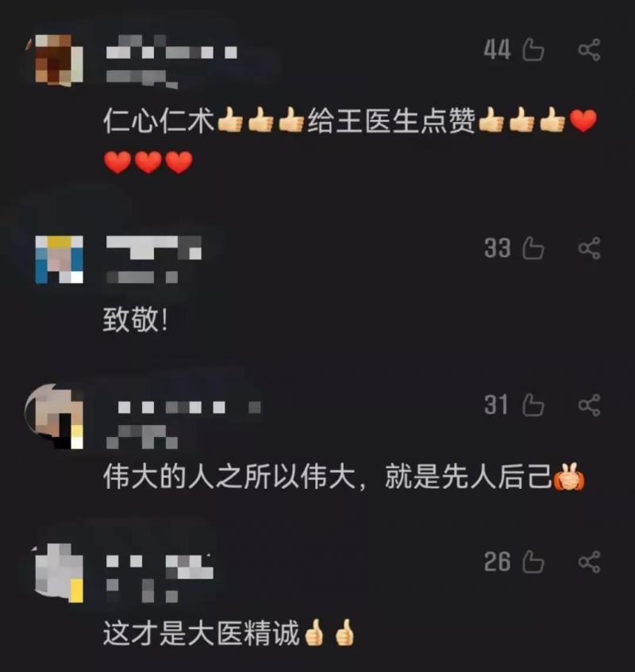The width and height of the screenshot is (635, 672).
Task: Select the 伟大的人之所以伟大 comment text
Action: click(344, 477)
